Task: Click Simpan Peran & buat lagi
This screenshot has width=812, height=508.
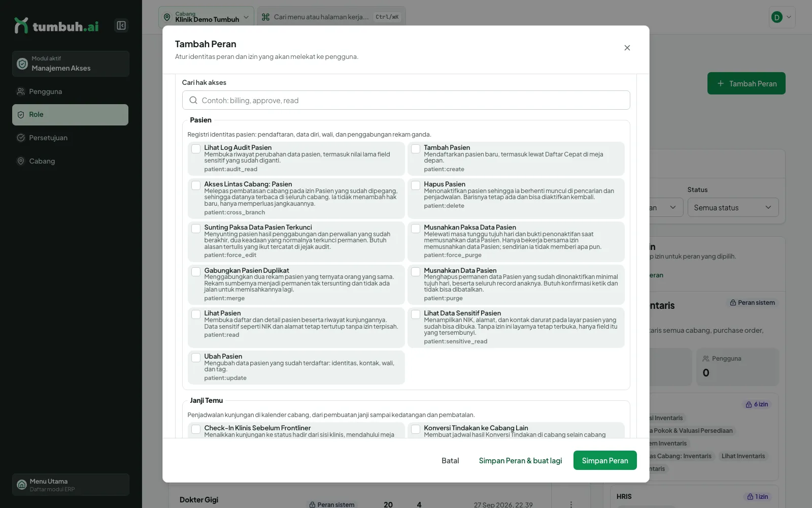Action: [x=520, y=460]
